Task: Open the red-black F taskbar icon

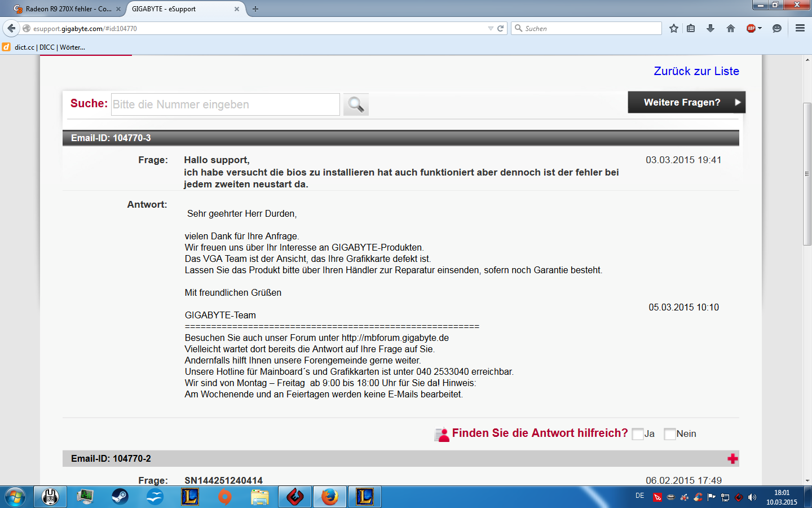Action: 295,497
